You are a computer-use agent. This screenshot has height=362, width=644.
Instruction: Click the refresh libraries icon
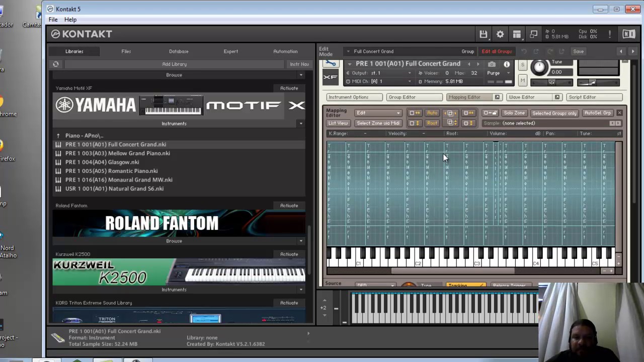[x=56, y=64]
